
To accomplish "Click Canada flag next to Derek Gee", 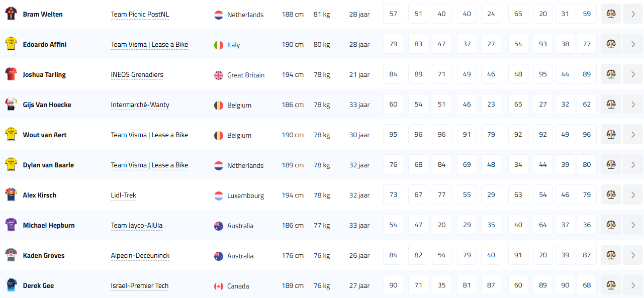I will pyautogui.click(x=219, y=286).
